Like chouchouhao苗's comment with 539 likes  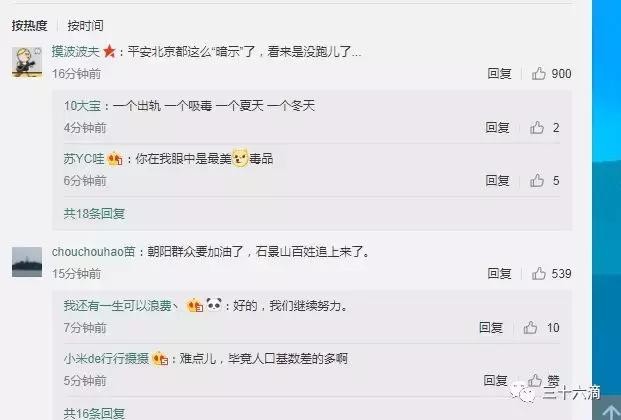539,273
